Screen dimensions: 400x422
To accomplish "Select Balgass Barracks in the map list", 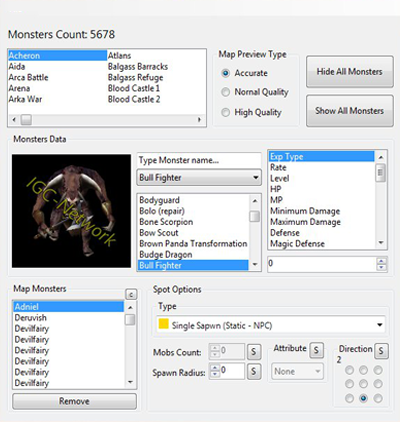I will click(138, 67).
